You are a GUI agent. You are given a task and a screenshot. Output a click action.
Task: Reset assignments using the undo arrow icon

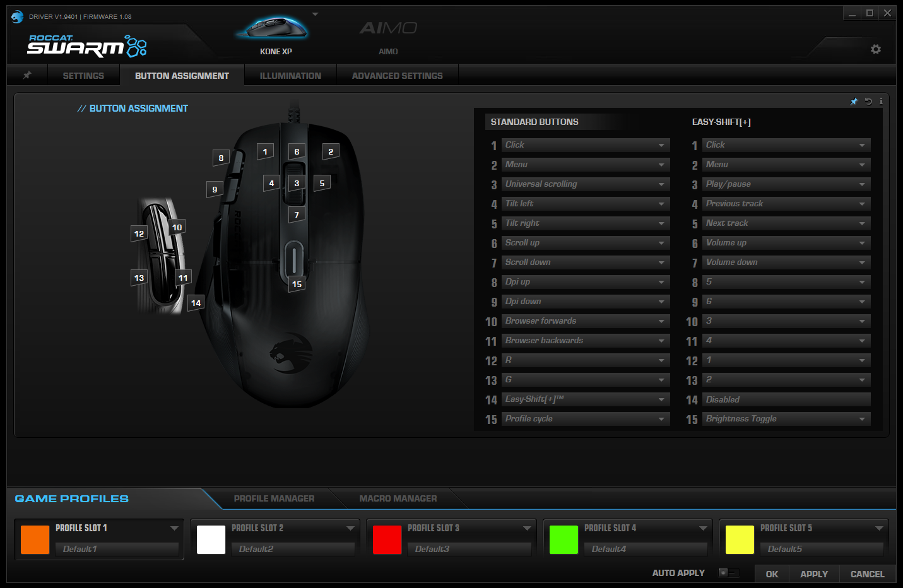pyautogui.click(x=868, y=101)
